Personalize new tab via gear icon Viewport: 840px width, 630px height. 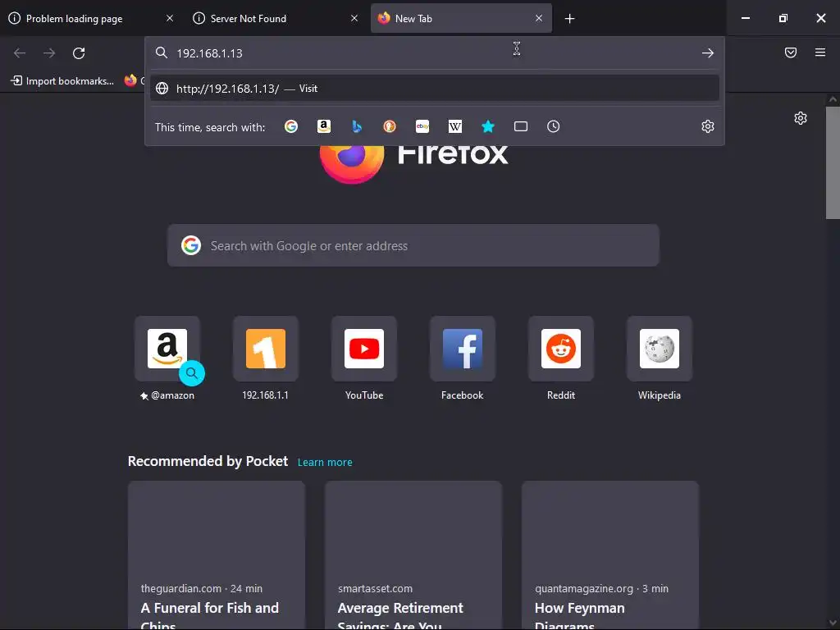click(801, 118)
